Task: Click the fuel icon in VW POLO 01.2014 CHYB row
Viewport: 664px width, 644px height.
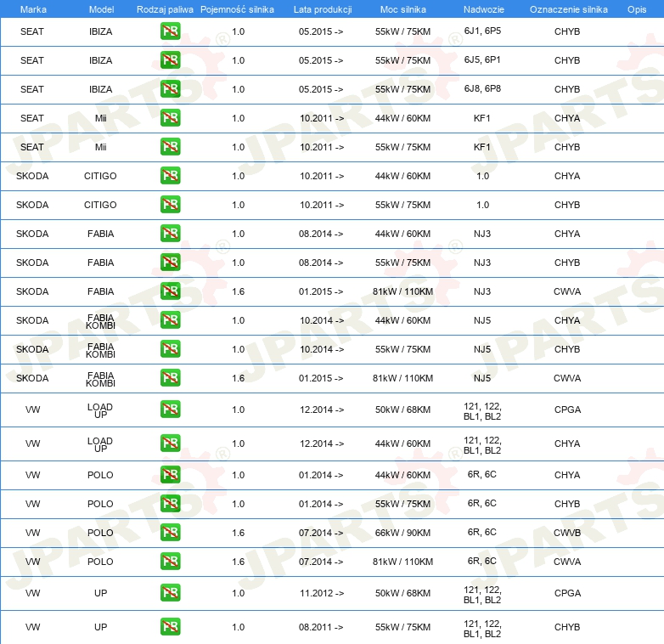Action: click(170, 503)
